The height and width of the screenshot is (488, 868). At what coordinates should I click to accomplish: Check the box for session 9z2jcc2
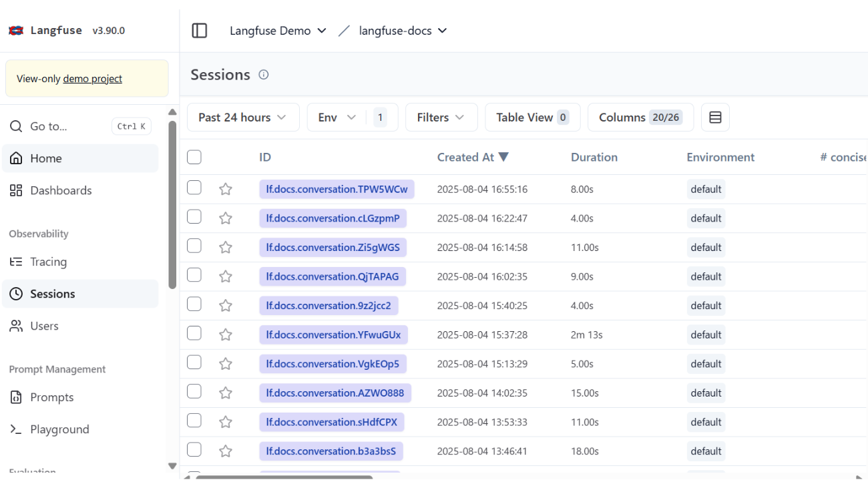click(x=194, y=304)
